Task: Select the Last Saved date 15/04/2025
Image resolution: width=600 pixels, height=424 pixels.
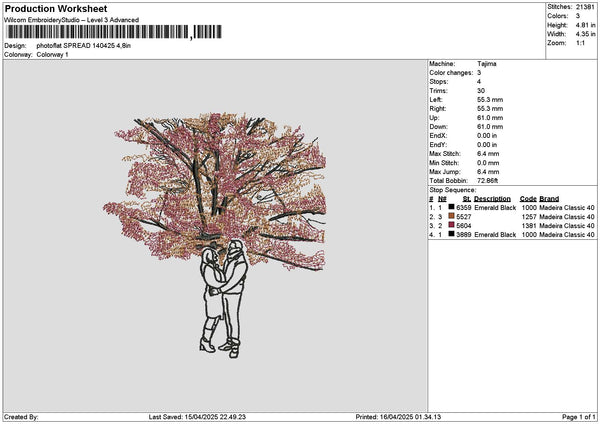Action: tap(201, 417)
